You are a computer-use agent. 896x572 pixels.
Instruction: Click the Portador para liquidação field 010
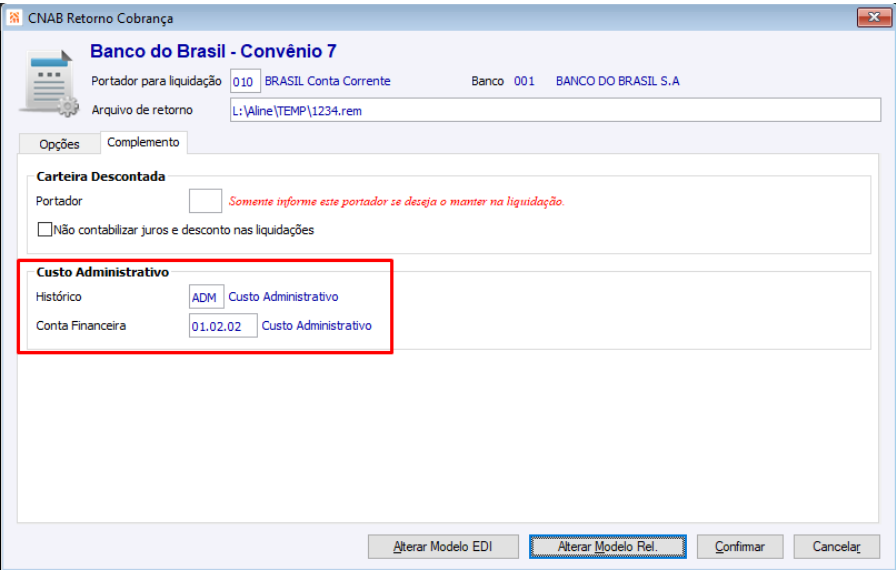coord(245,81)
